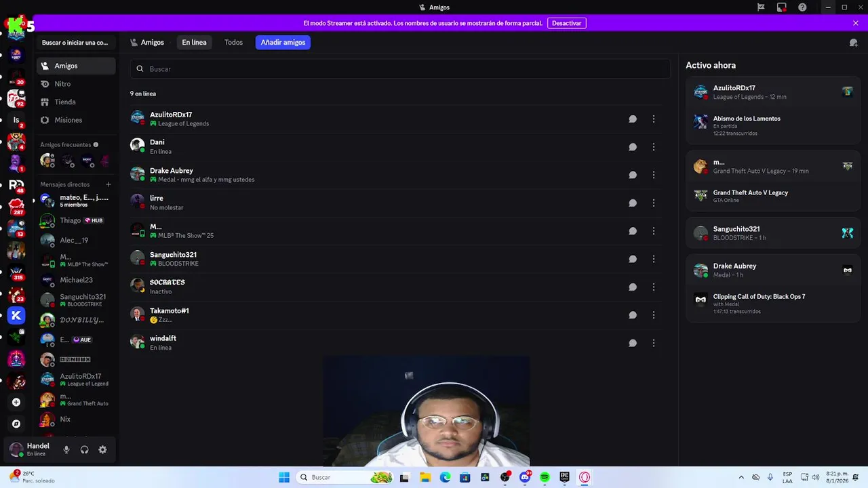This screenshot has width=868, height=488.
Task: Open the Kick server icon in sidebar
Action: click(x=16, y=315)
